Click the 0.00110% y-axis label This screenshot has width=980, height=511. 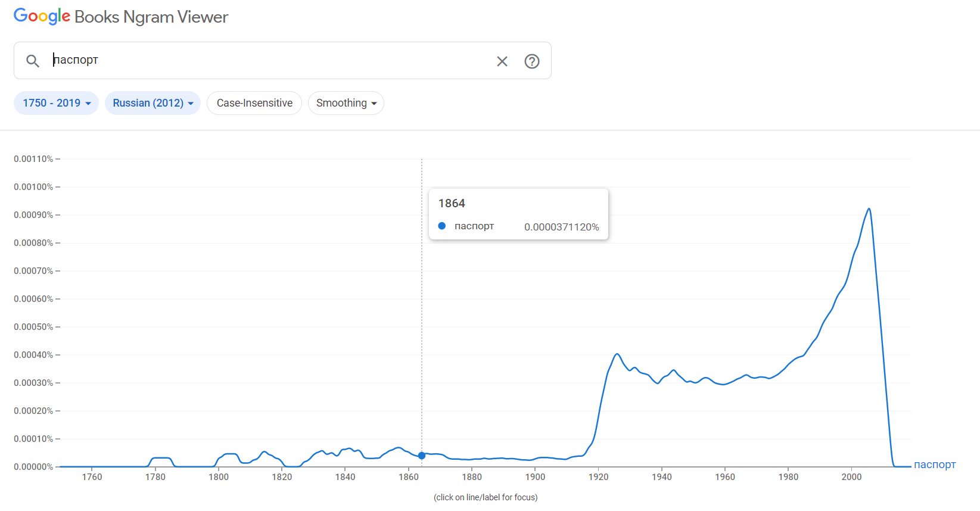point(33,159)
